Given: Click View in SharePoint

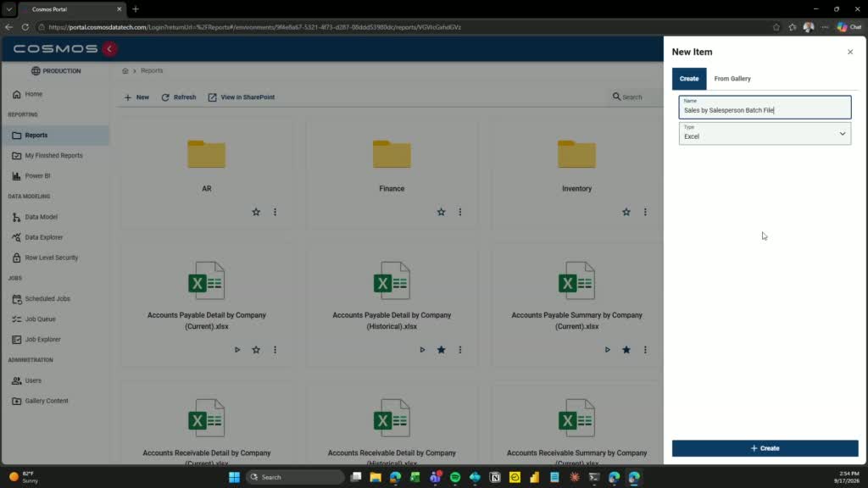Looking at the screenshot, I should [x=242, y=97].
